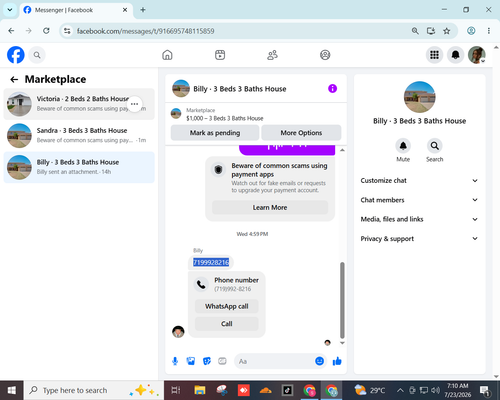
Task: Click the browser address bar URL
Action: 146,31
